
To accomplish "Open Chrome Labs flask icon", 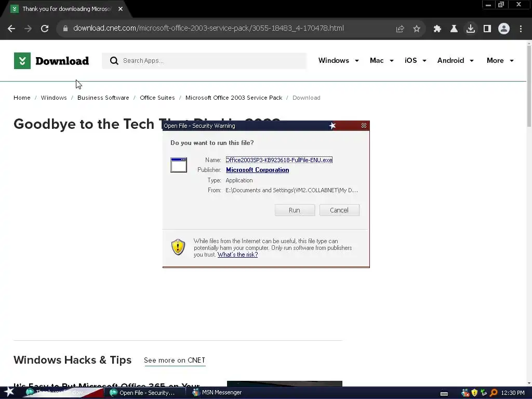I will click(x=454, y=29).
